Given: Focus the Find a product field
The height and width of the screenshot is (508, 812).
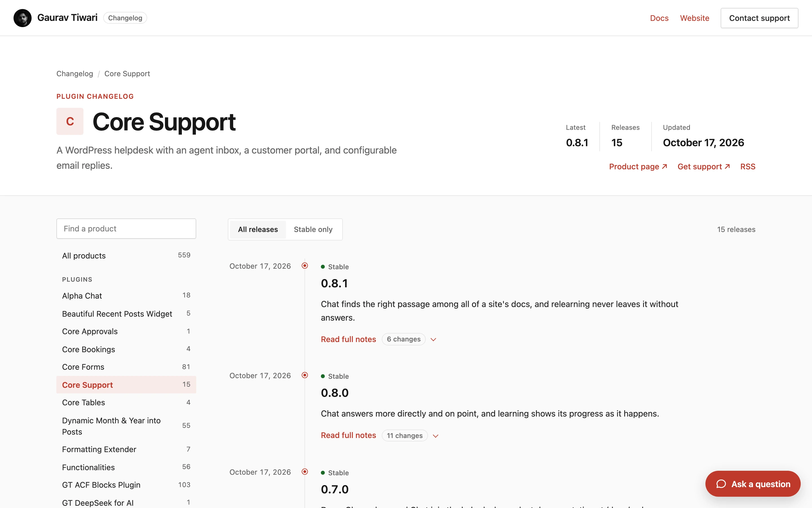Looking at the screenshot, I should [x=126, y=229].
